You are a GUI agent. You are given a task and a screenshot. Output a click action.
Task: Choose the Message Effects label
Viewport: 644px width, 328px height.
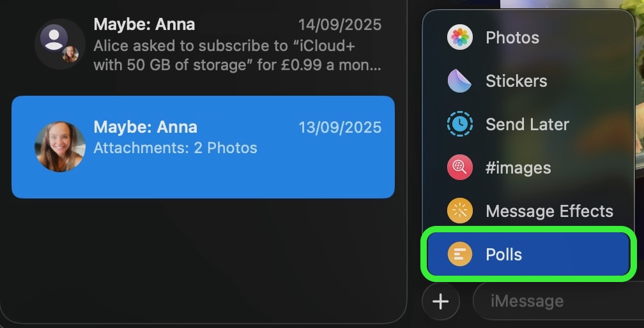click(549, 211)
